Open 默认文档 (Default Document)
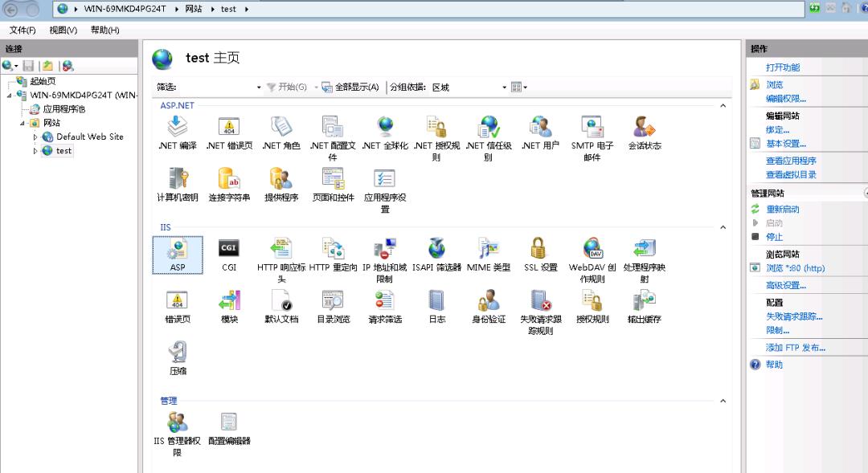Viewport: 868px width, 473px height. [x=281, y=304]
